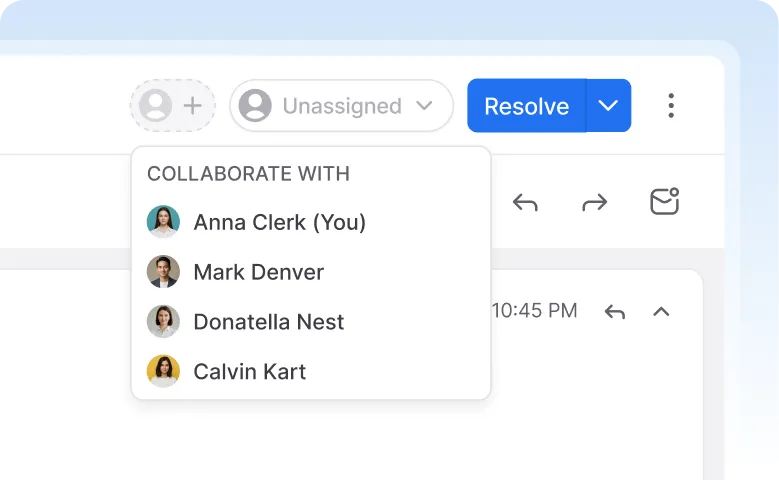This screenshot has width=779, height=480.
Task: Click the reply arrow in toolbar
Action: click(525, 203)
